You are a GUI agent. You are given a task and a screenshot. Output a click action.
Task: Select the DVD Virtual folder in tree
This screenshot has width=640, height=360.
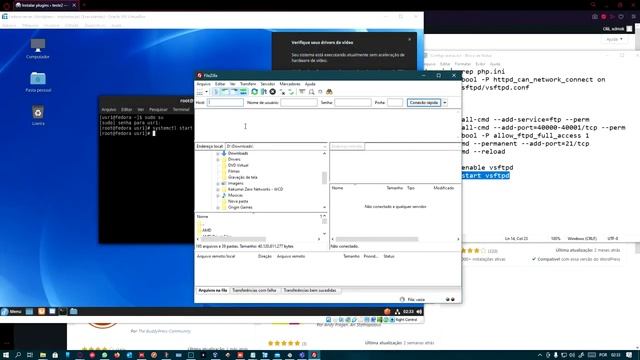point(238,165)
